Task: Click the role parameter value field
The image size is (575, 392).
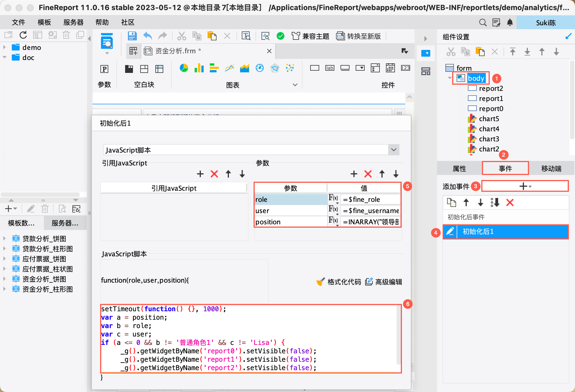Action: coord(370,199)
